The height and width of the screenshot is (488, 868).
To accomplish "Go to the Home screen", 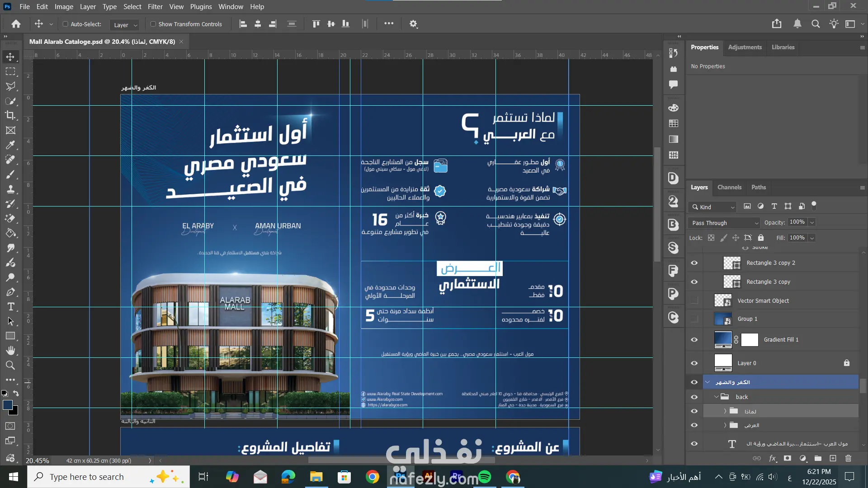I will (x=16, y=24).
